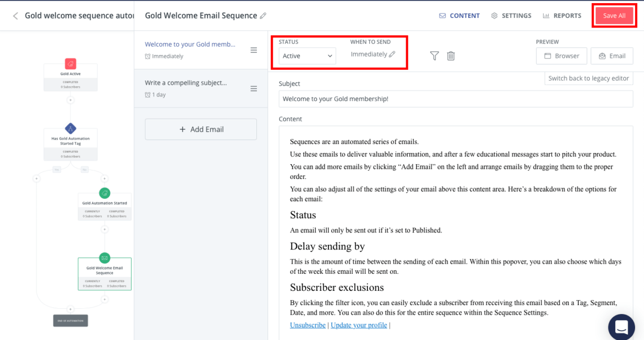Click the Unsubscribe link in the content
Image resolution: width=644 pixels, height=340 pixels.
(x=308, y=325)
